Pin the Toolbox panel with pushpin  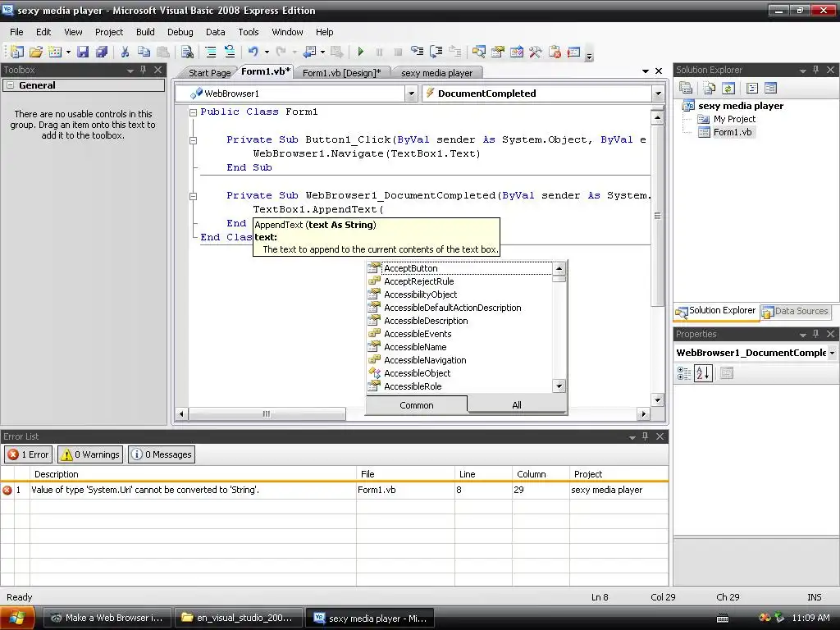[143, 70]
